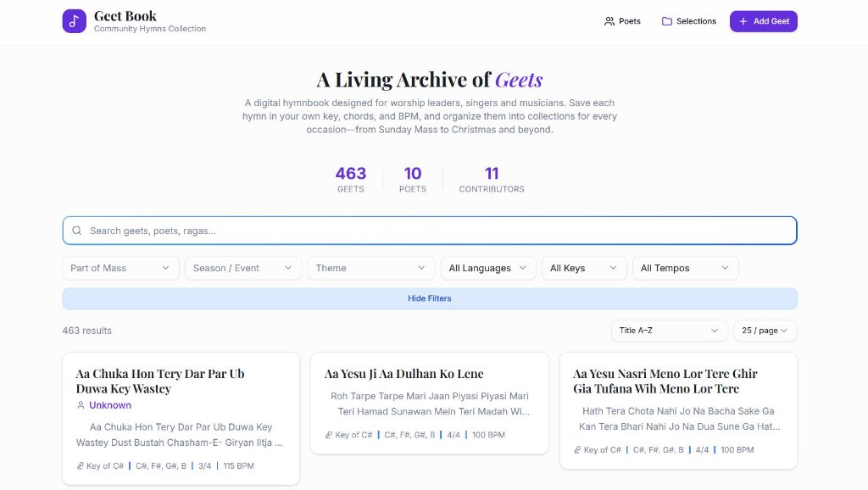
Task: Change the 25 / page setting
Action: 765,331
